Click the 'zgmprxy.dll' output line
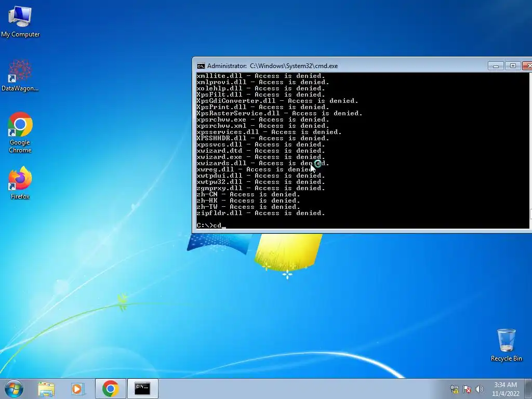The height and width of the screenshot is (399, 532). pos(261,188)
